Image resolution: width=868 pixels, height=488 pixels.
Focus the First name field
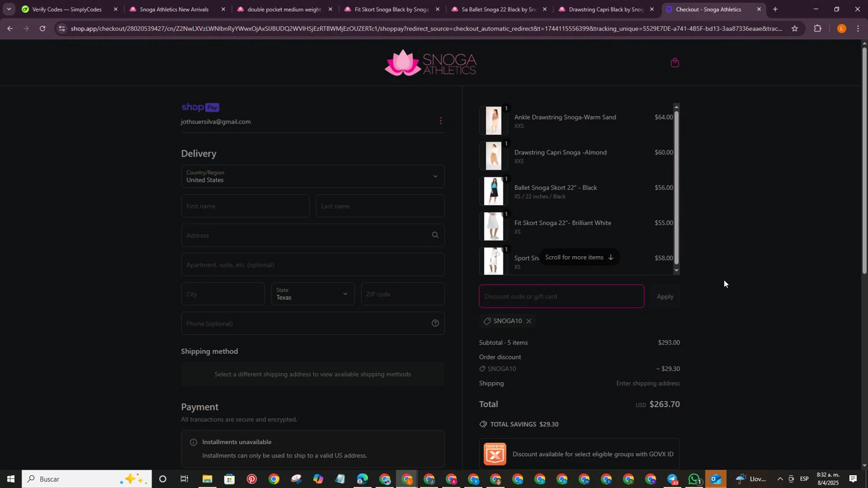pos(245,206)
